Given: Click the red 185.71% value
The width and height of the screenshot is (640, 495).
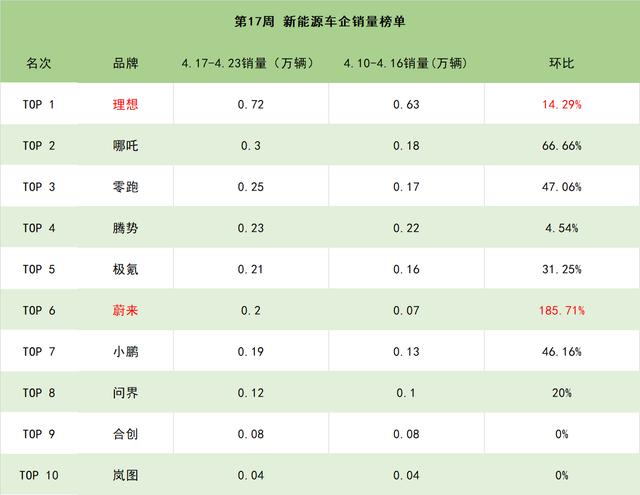Looking at the screenshot, I should point(562,311).
